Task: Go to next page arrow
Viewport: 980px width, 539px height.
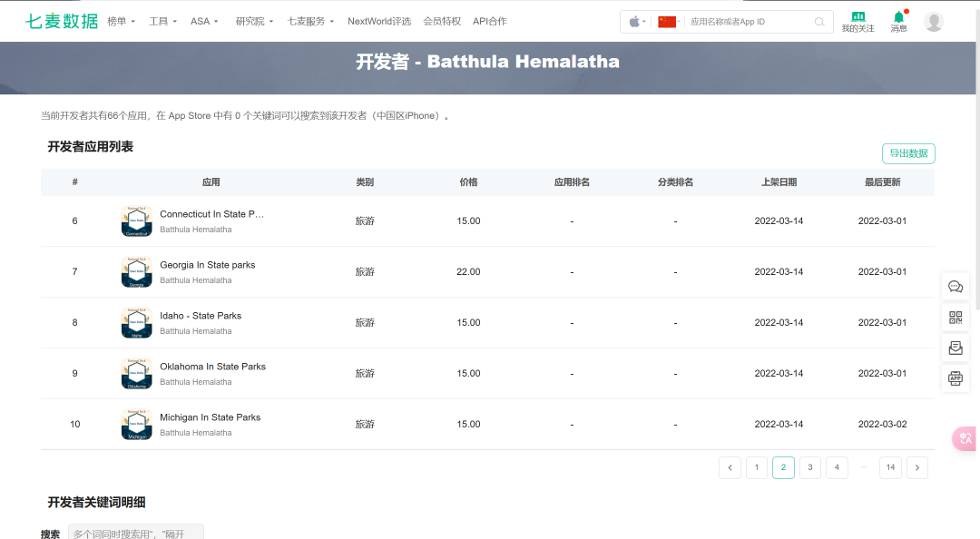Action: coord(916,467)
